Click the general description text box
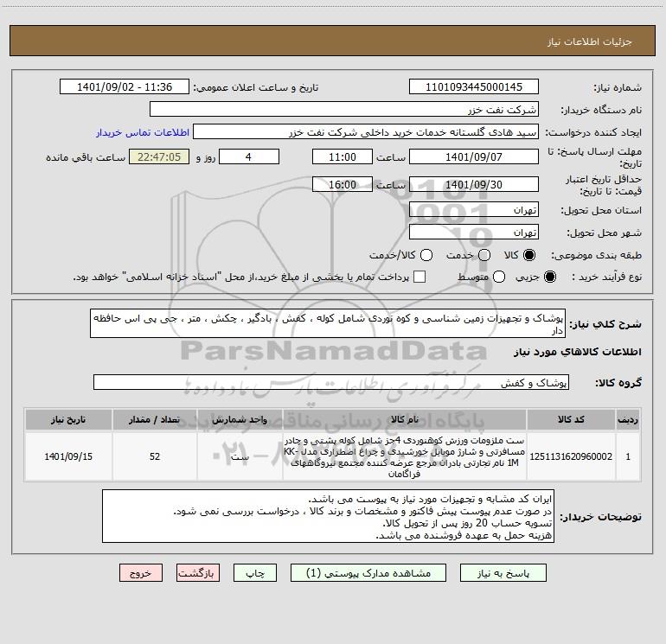The image size is (666, 644). (328, 323)
